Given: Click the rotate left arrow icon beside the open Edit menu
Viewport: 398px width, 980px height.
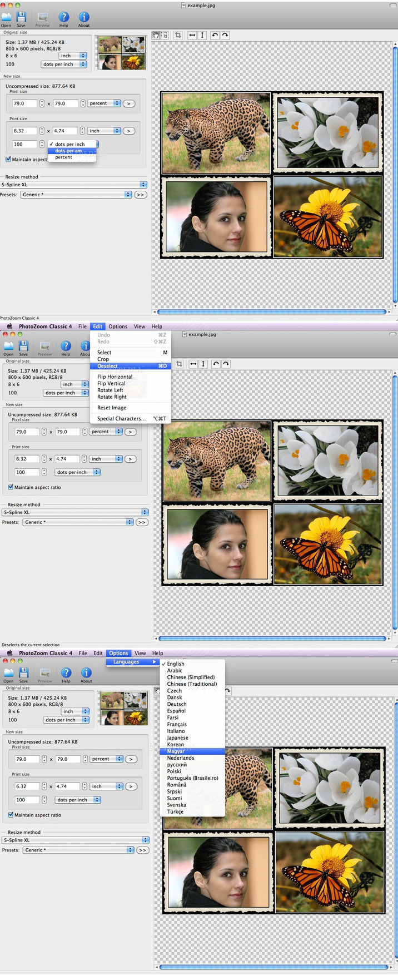Looking at the screenshot, I should (x=216, y=364).
